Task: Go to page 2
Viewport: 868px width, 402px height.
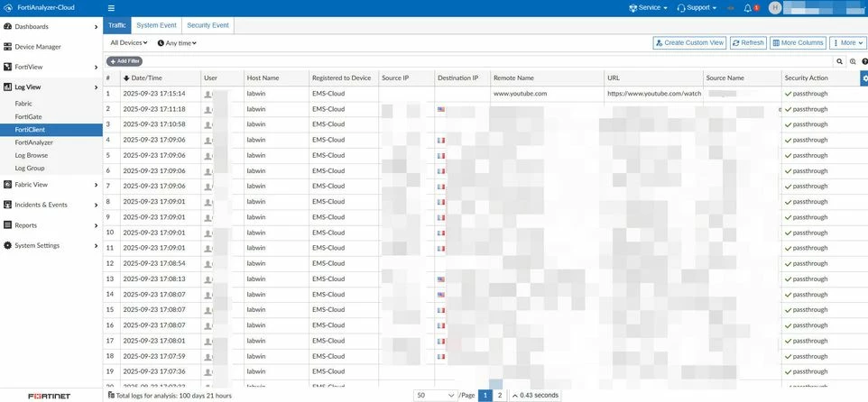Action: click(x=499, y=396)
